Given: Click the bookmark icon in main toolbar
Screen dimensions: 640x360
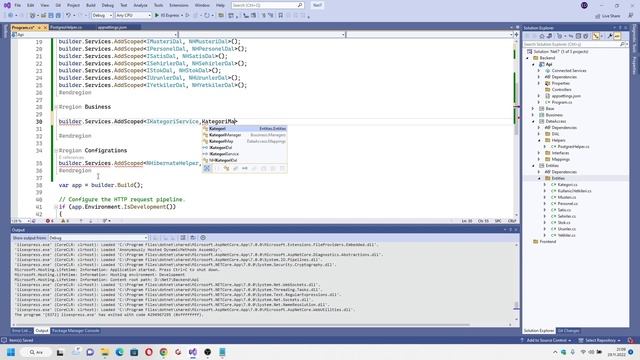Looking at the screenshot, I should click(x=280, y=16).
